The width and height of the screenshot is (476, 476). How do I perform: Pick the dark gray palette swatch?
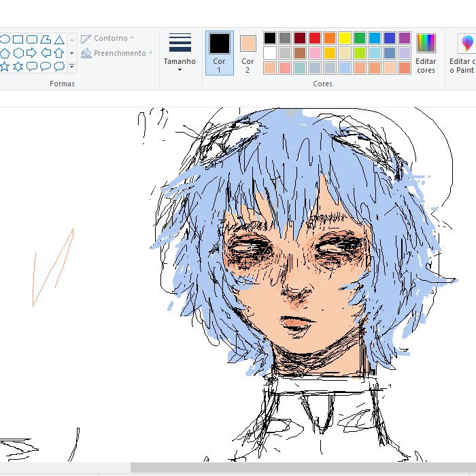click(x=285, y=38)
